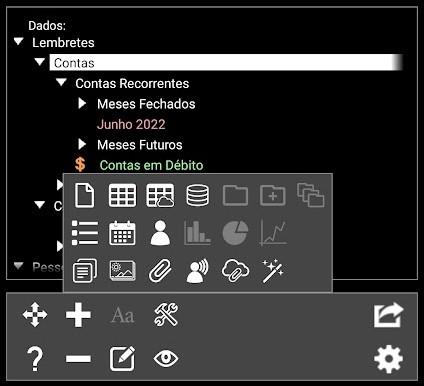Click the greyed-out single folder icon
424x386 pixels.
click(235, 195)
